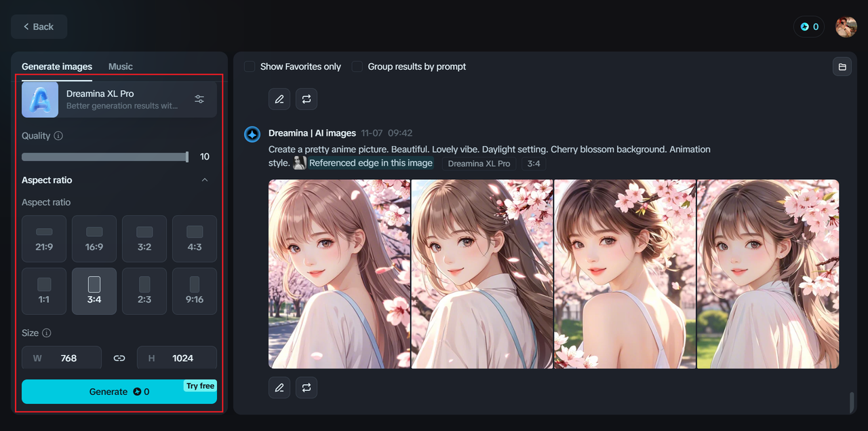
Task: Click the Dreamina | AI images title
Action: coord(312,133)
